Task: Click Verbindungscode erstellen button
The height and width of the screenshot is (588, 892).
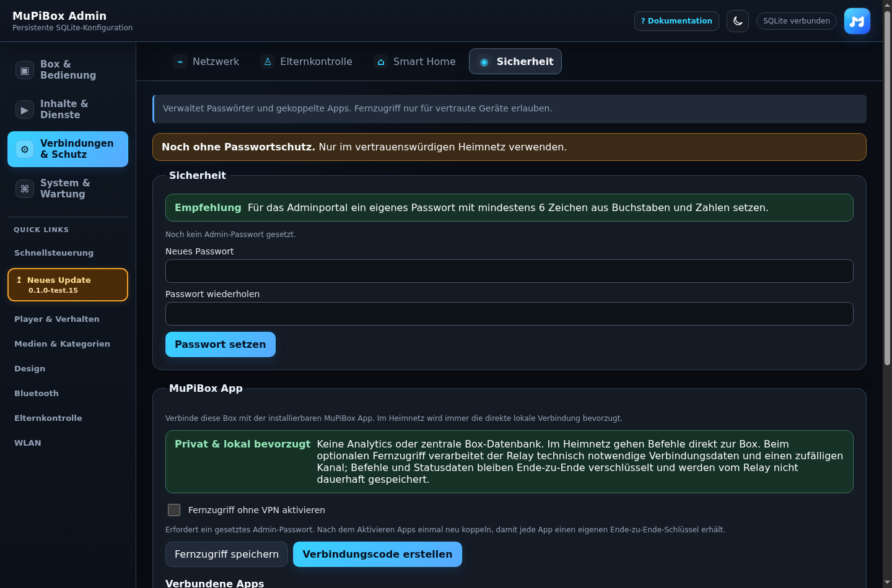Action: (x=377, y=555)
